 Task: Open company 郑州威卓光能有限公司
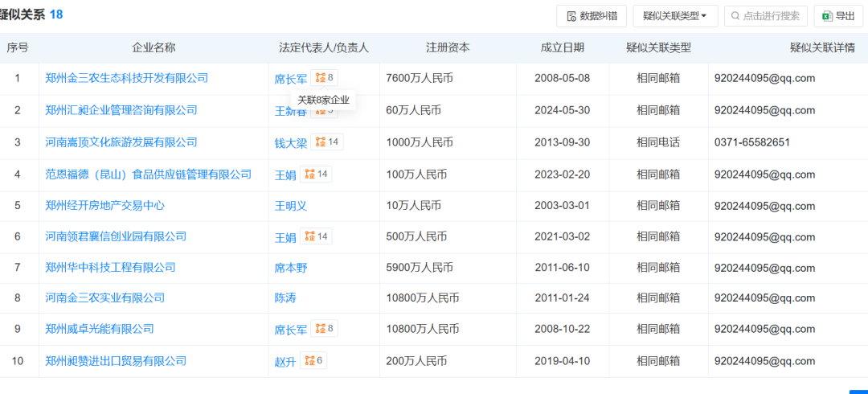pyautogui.click(x=100, y=329)
